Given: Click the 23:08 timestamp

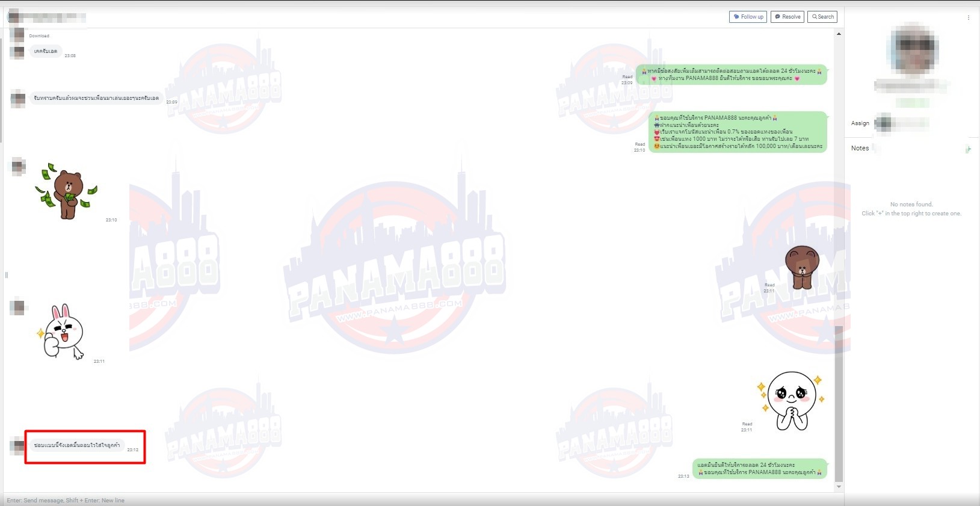Looking at the screenshot, I should click(70, 56).
